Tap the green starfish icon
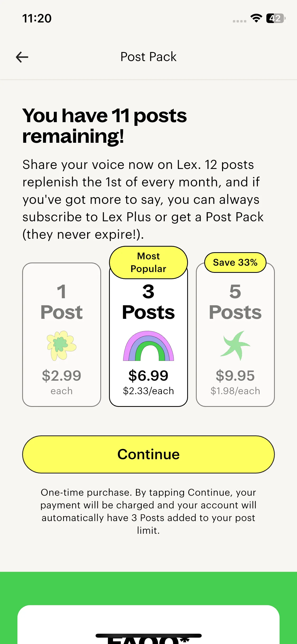Screen dimensions: 297x644 point(235,345)
